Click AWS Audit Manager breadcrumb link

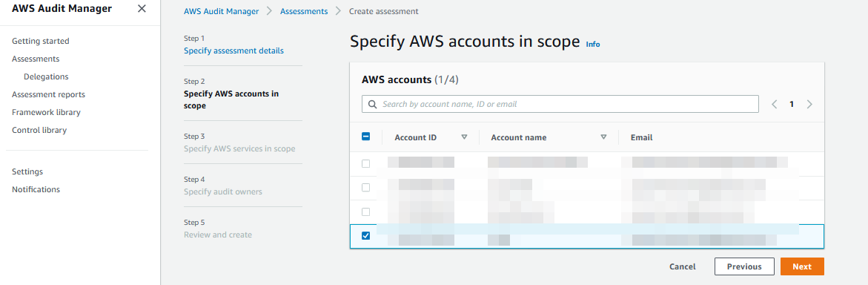(x=222, y=11)
